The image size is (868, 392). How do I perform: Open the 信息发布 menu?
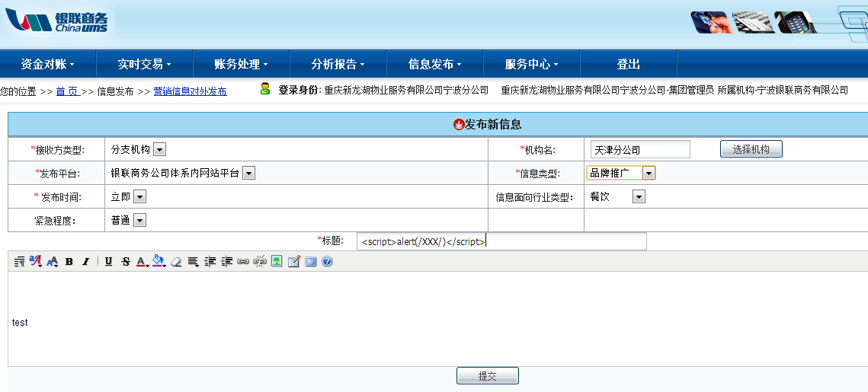pyautogui.click(x=435, y=64)
